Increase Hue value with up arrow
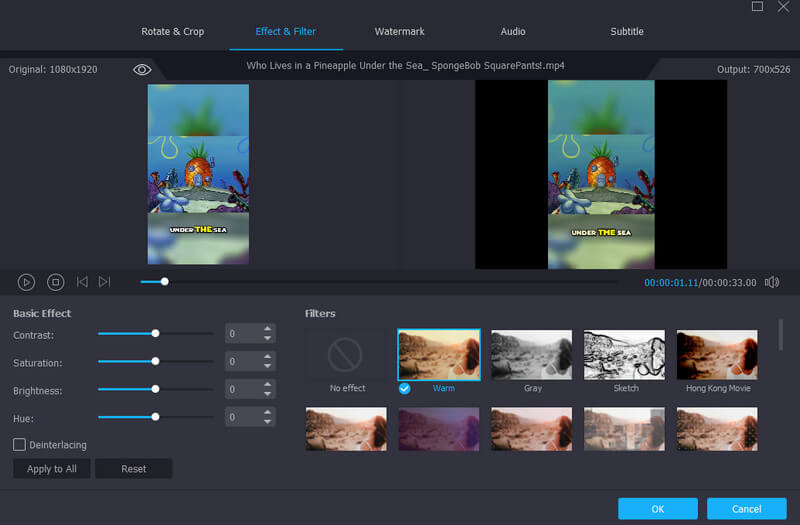 pyautogui.click(x=267, y=412)
